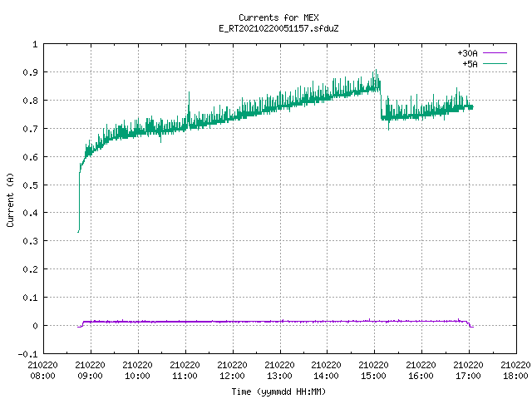Click the x-axis label 210220 17:00
532x399 pixels.
click(468, 371)
